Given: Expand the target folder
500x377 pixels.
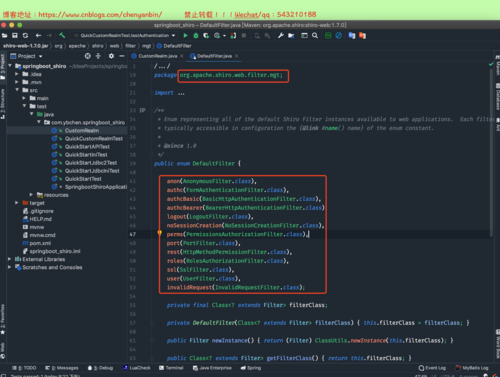Looking at the screenshot, I should 17,203.
